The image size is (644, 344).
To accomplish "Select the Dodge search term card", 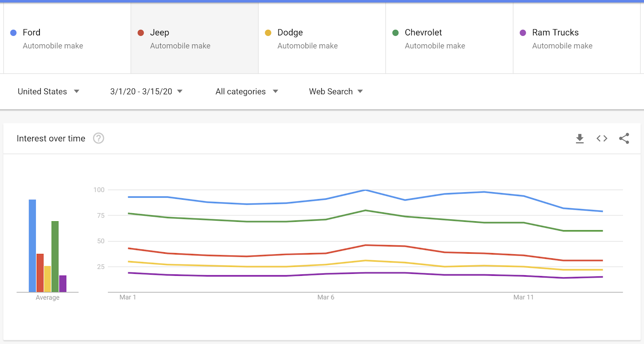I will [322, 38].
